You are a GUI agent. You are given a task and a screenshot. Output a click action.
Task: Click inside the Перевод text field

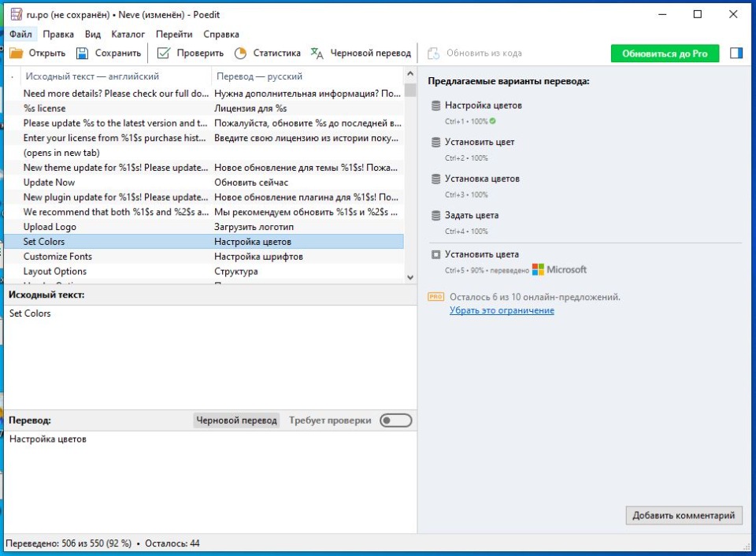(209, 480)
